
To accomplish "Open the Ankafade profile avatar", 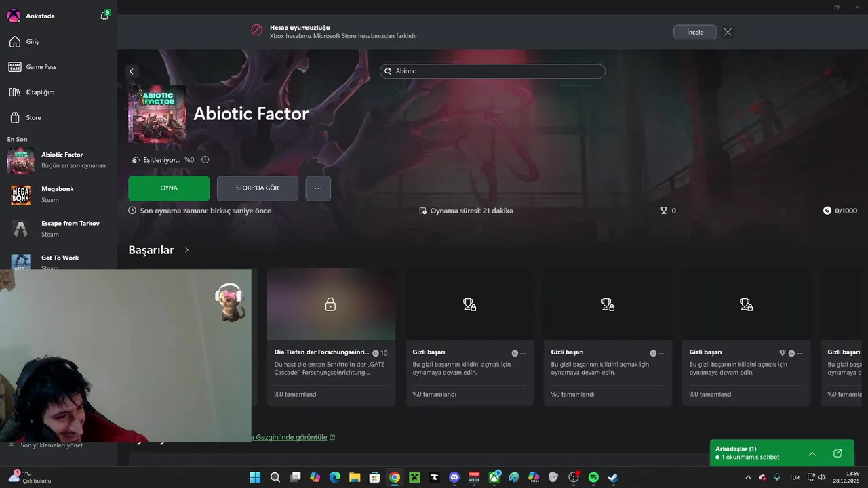I will coord(14,16).
